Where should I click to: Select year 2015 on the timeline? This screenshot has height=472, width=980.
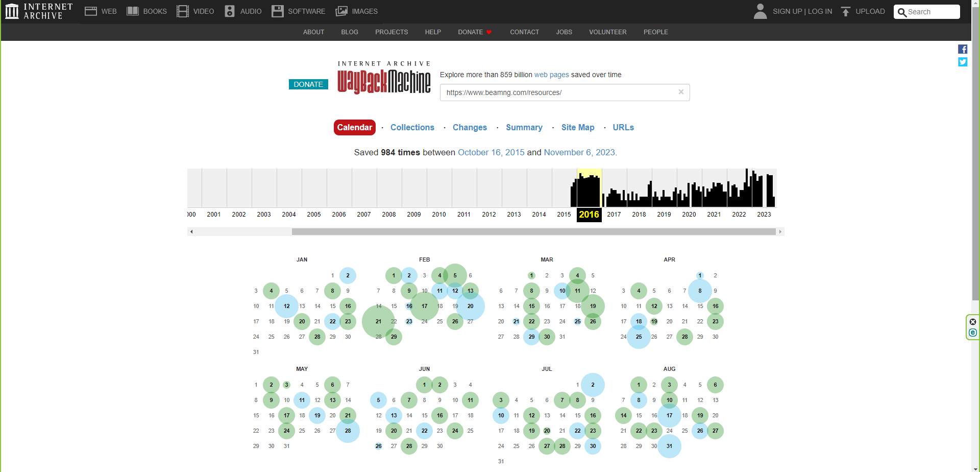pyautogui.click(x=564, y=215)
